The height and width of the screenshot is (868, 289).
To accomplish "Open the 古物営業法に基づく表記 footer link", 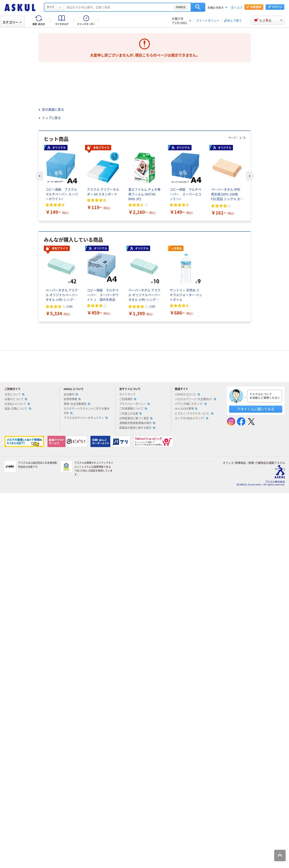I will coord(134,418).
